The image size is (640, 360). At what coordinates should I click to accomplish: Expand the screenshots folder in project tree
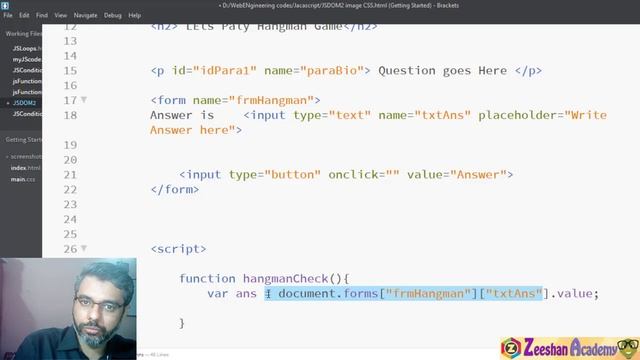click(24, 156)
